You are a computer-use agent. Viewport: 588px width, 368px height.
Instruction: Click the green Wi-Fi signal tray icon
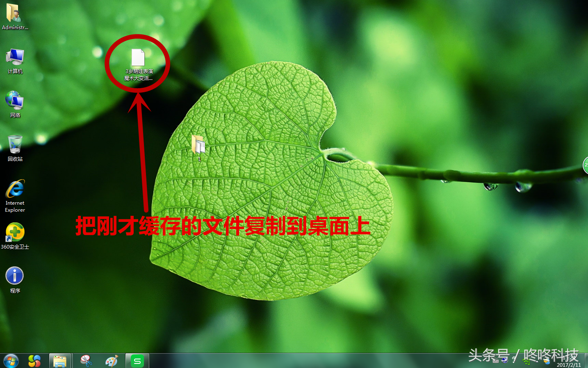[526, 361]
